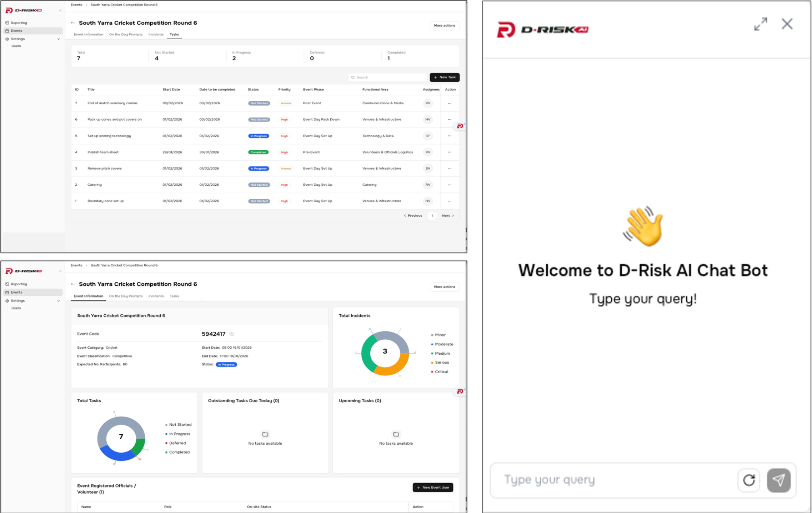Open Reporting in the Tasks window sidebar
This screenshot has height=513, width=812.
coord(33,23)
